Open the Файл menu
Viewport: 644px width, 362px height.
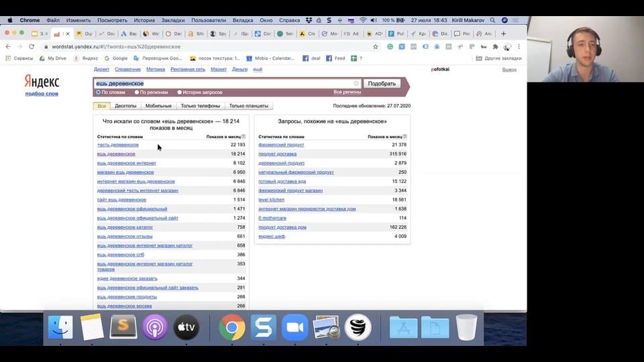pos(53,20)
